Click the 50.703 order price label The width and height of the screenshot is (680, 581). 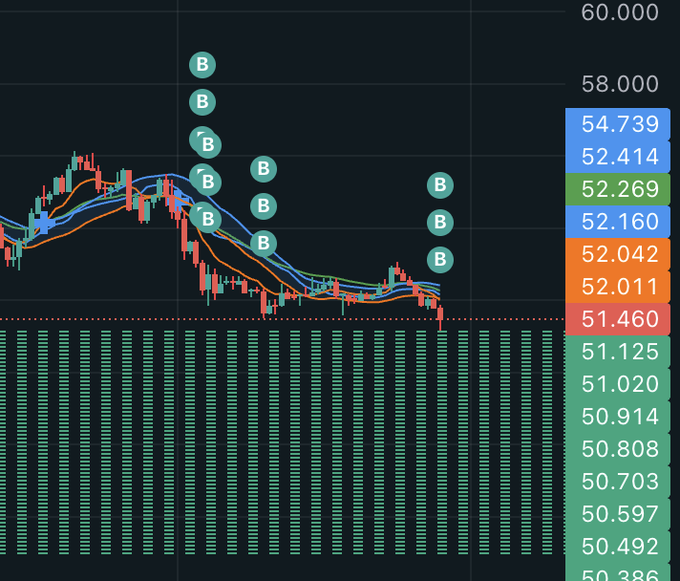coord(618,482)
